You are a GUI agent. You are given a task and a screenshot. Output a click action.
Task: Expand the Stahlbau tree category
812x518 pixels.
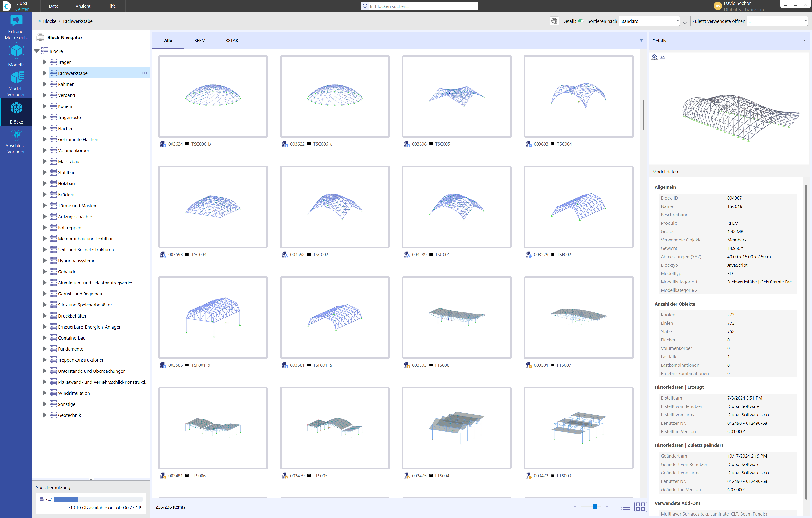45,172
